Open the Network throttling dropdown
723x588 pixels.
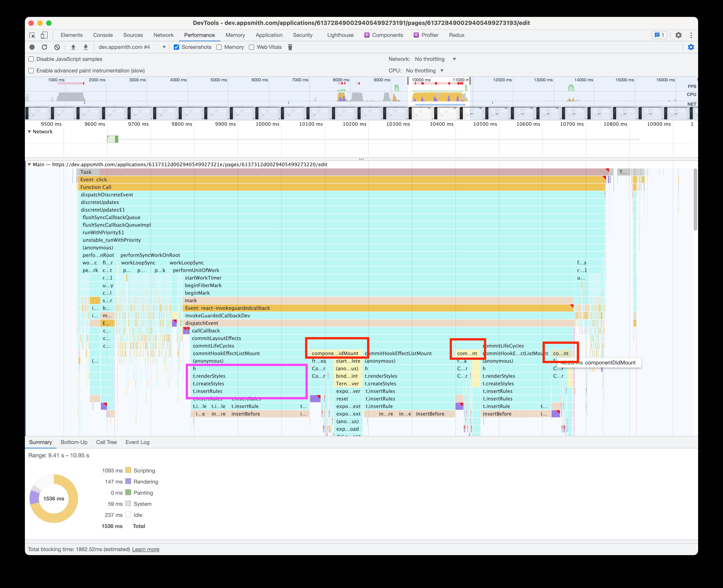click(435, 59)
